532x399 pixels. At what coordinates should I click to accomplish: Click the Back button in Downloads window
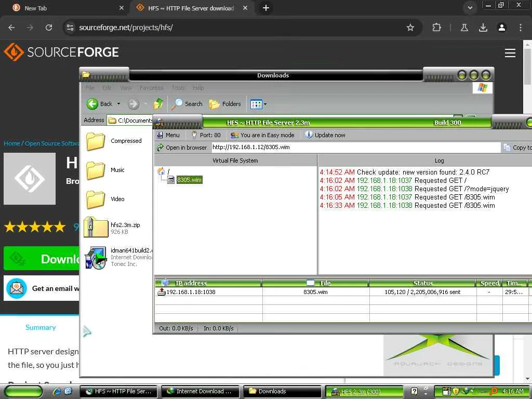(99, 104)
